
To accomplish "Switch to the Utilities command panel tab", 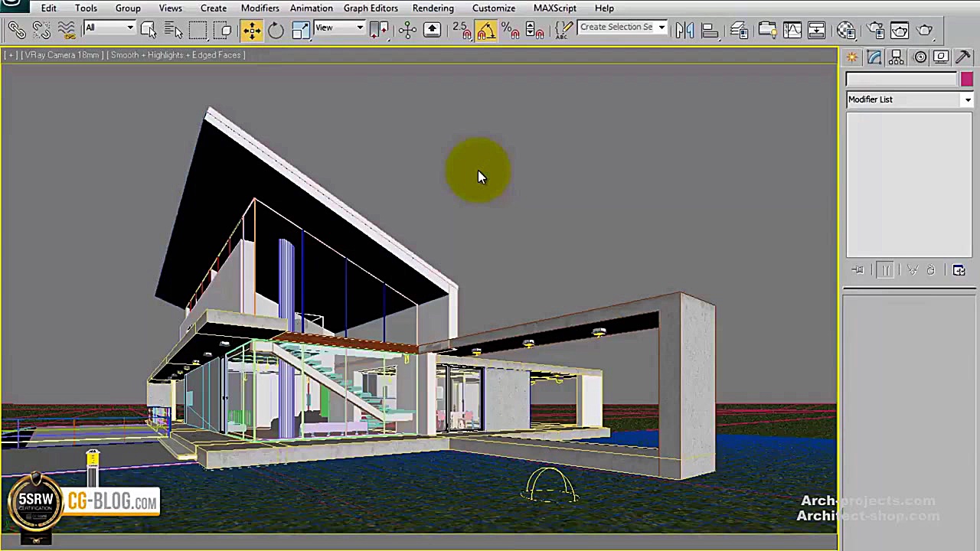I will 964,58.
